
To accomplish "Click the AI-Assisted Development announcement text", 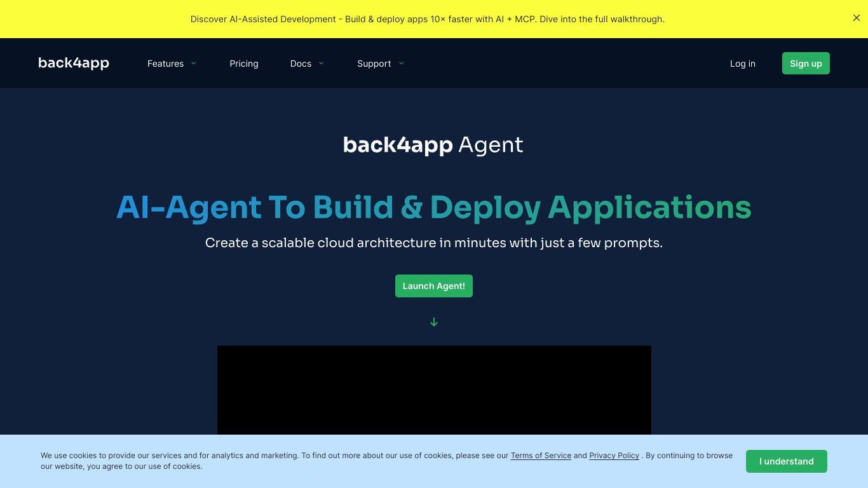I will coord(428,19).
